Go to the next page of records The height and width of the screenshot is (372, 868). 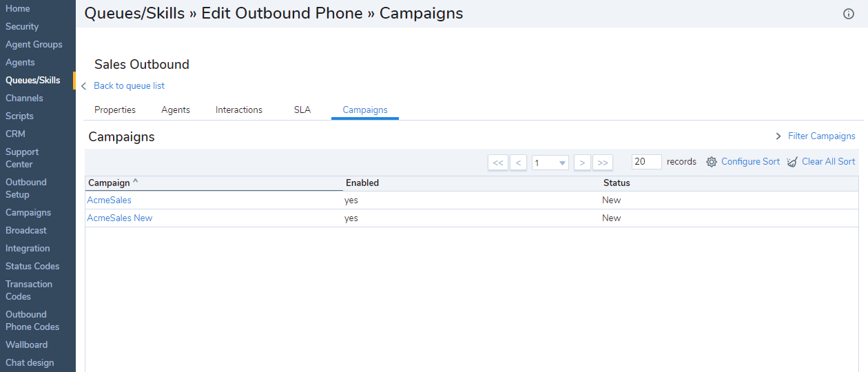(x=582, y=163)
